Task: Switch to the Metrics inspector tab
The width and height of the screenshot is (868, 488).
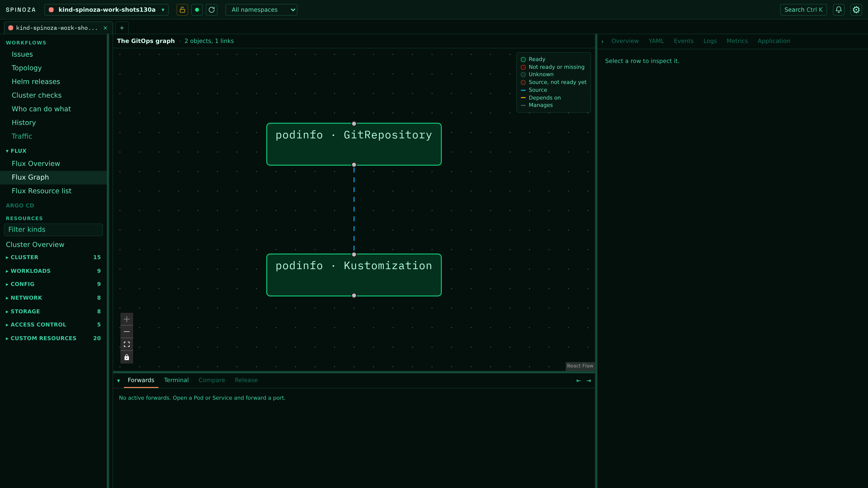Action: click(x=737, y=41)
